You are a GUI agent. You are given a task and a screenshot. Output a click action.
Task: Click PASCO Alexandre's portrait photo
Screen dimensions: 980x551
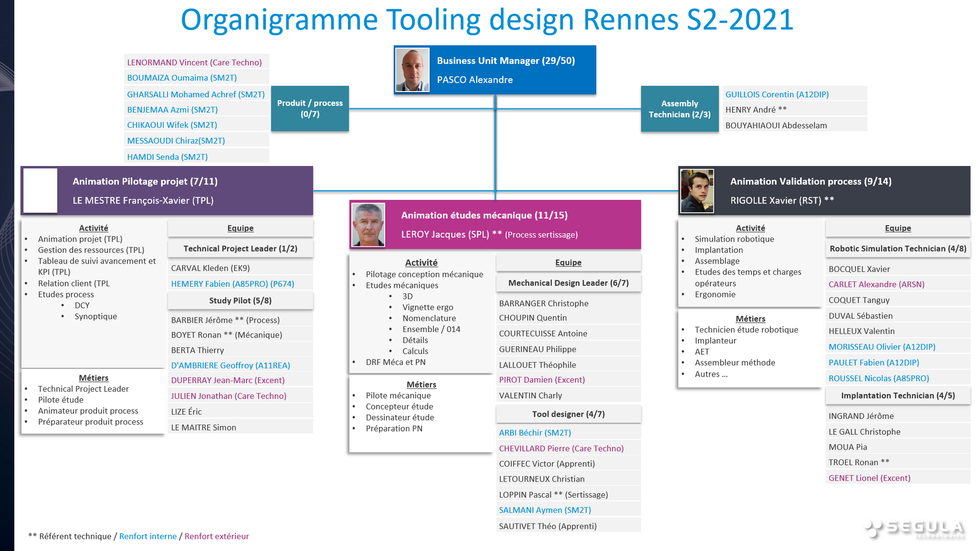(x=413, y=70)
